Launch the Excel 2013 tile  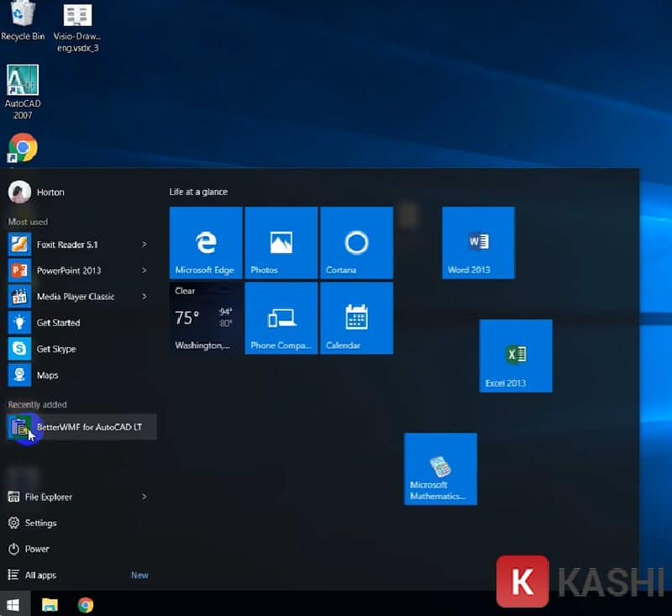point(515,355)
